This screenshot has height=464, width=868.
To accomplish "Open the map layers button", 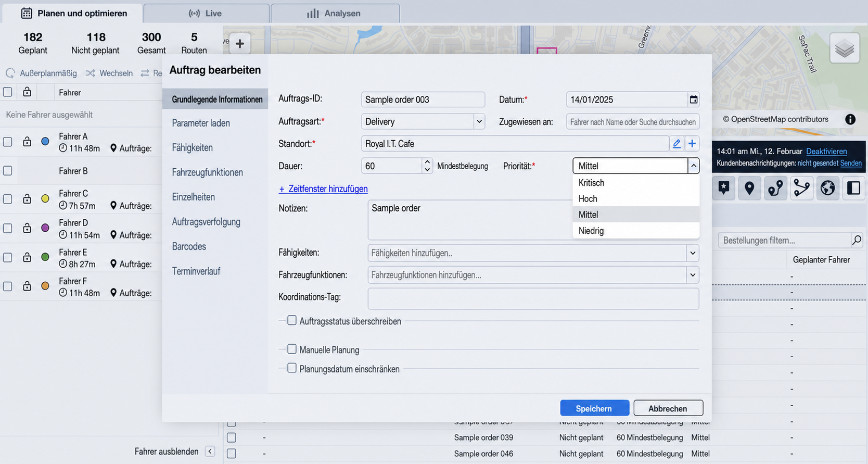I will [844, 48].
